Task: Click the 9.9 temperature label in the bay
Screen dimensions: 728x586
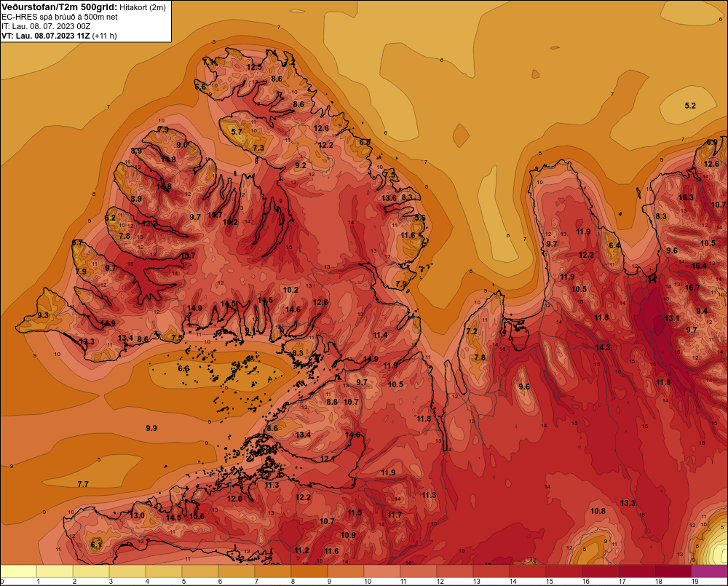Action: pos(151,428)
